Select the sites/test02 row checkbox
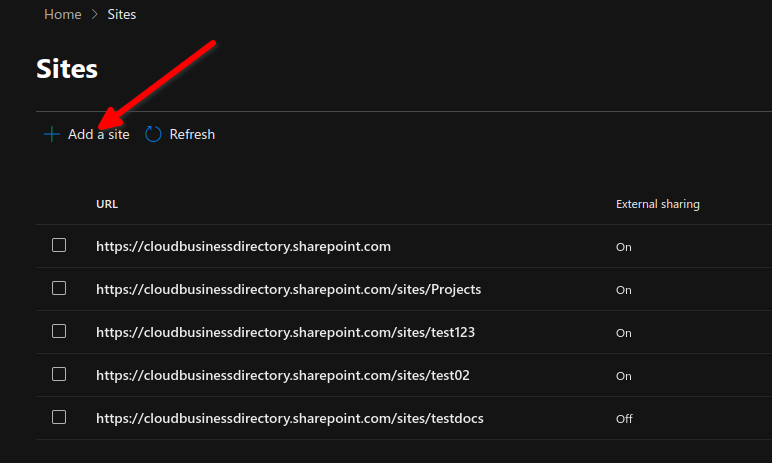This screenshot has width=772, height=463. (59, 374)
